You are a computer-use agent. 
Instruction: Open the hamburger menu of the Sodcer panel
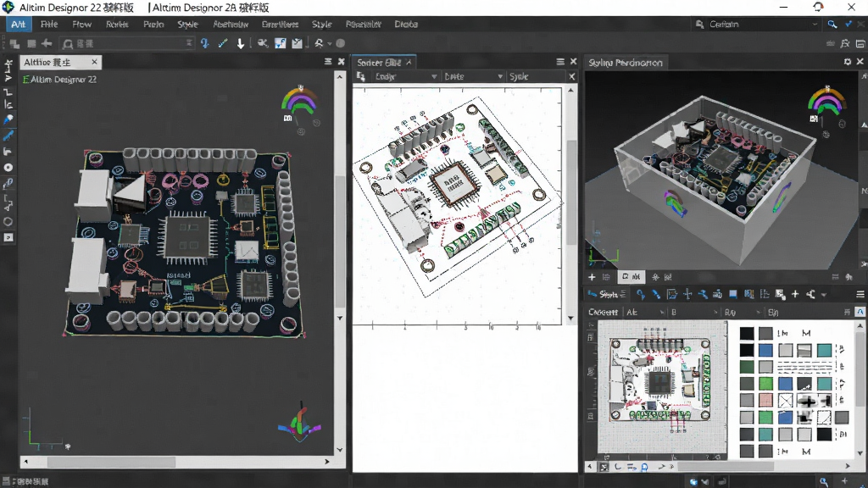tap(560, 62)
